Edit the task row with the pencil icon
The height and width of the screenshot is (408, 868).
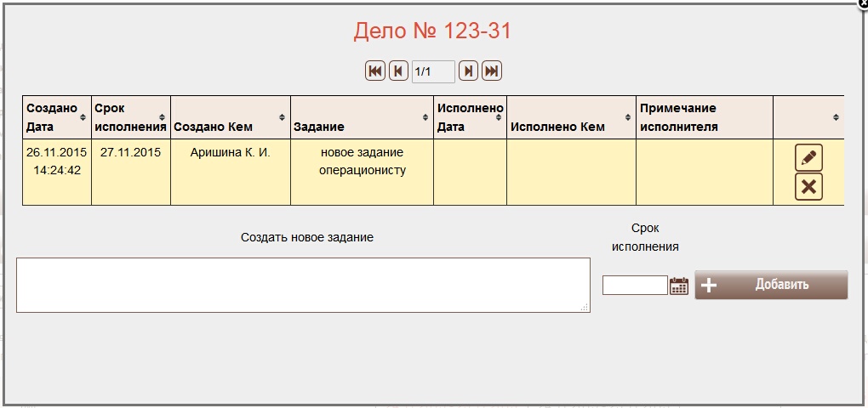808,158
